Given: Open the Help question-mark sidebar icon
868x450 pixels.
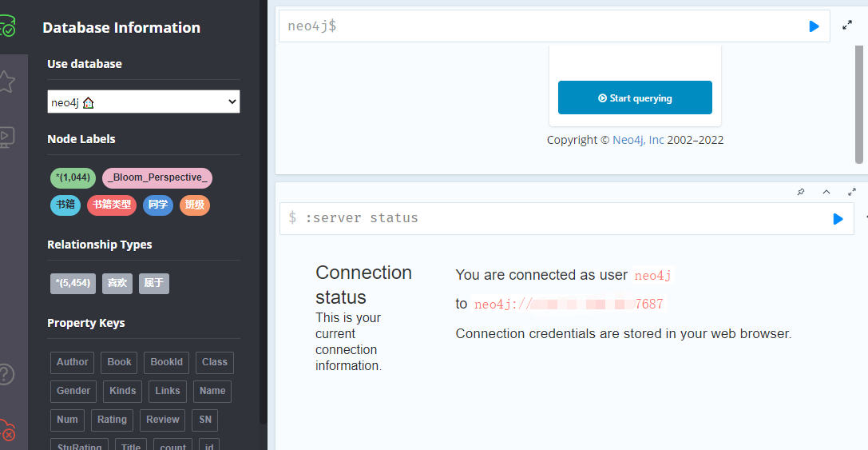Looking at the screenshot, I should (x=6, y=374).
